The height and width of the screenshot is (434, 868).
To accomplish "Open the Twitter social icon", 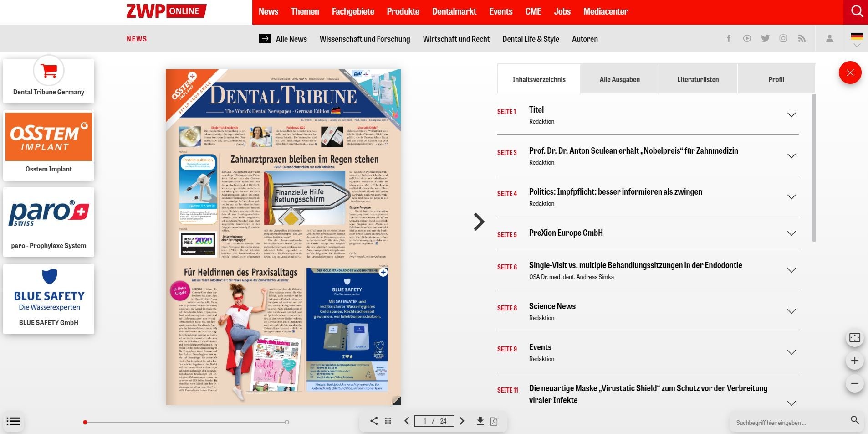I will click(x=765, y=38).
